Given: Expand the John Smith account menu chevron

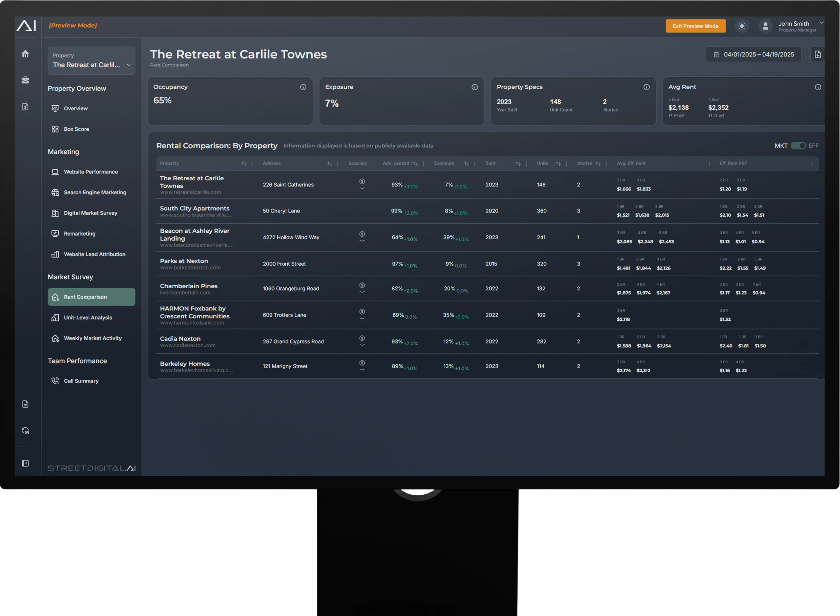Looking at the screenshot, I should pos(821,23).
